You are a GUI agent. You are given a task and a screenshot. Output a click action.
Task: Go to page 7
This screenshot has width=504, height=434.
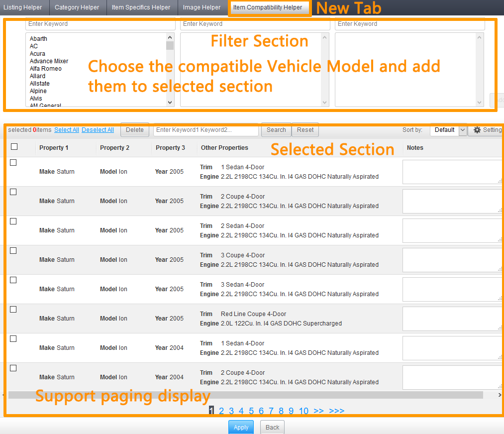tap(271, 411)
